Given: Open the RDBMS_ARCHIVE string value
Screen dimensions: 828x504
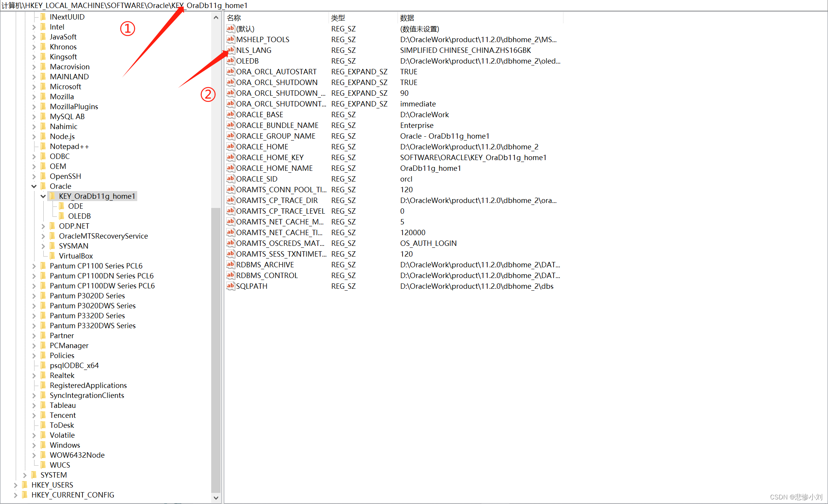Looking at the screenshot, I should (265, 265).
